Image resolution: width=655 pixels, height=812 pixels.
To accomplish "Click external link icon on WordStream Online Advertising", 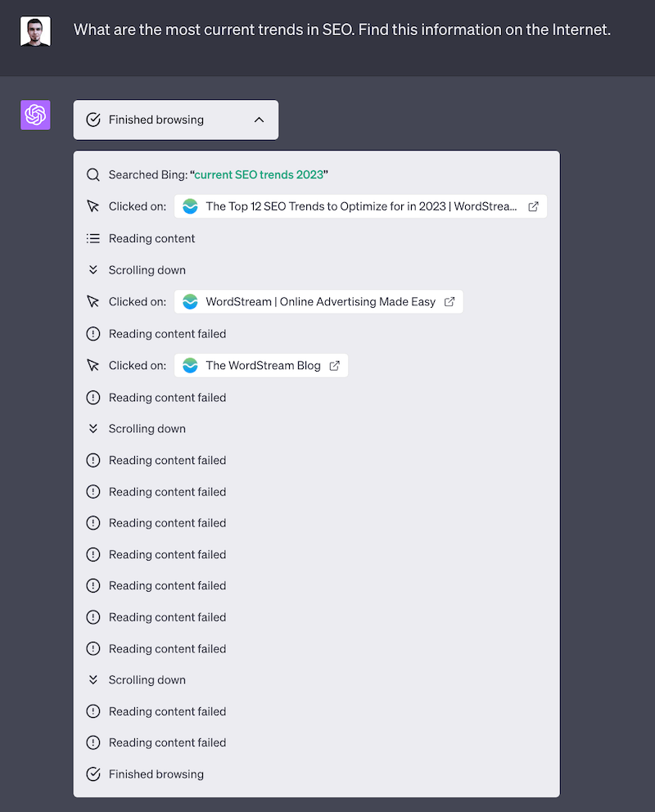I will pos(449,301).
